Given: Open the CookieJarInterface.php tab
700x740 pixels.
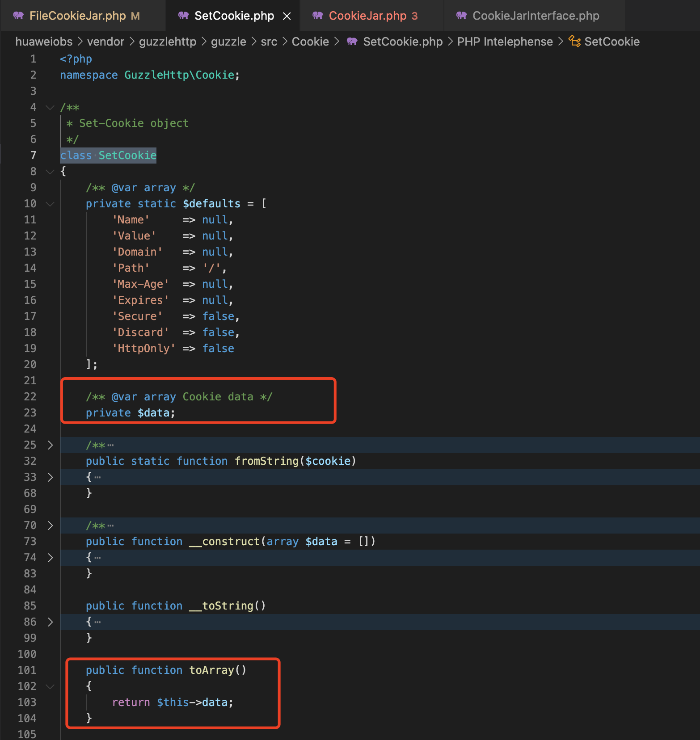Looking at the screenshot, I should point(536,16).
